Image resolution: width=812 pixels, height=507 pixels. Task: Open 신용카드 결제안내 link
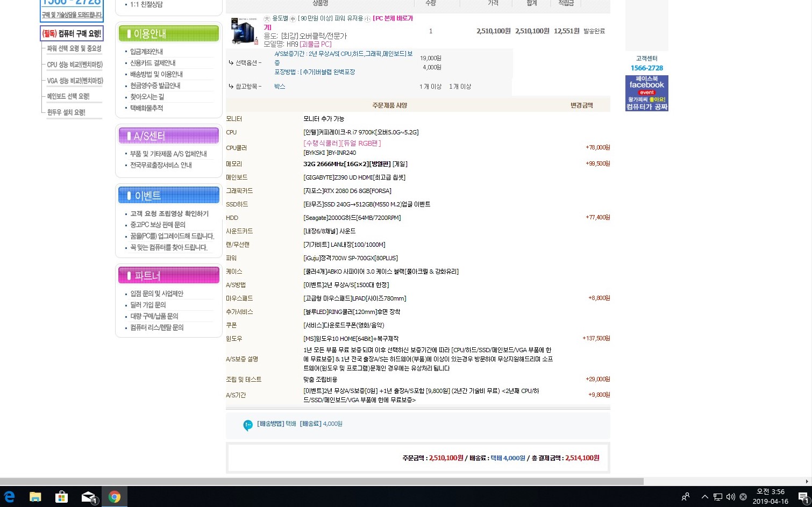pos(153,63)
